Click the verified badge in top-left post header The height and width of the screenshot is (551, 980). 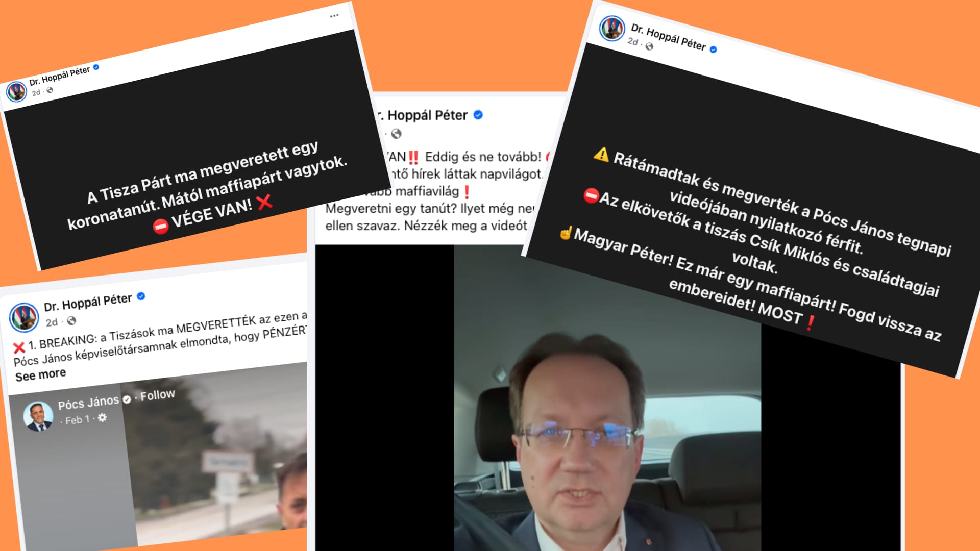96,67
